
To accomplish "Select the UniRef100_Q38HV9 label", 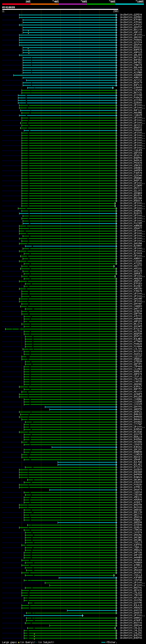I will (x=131, y=88).
